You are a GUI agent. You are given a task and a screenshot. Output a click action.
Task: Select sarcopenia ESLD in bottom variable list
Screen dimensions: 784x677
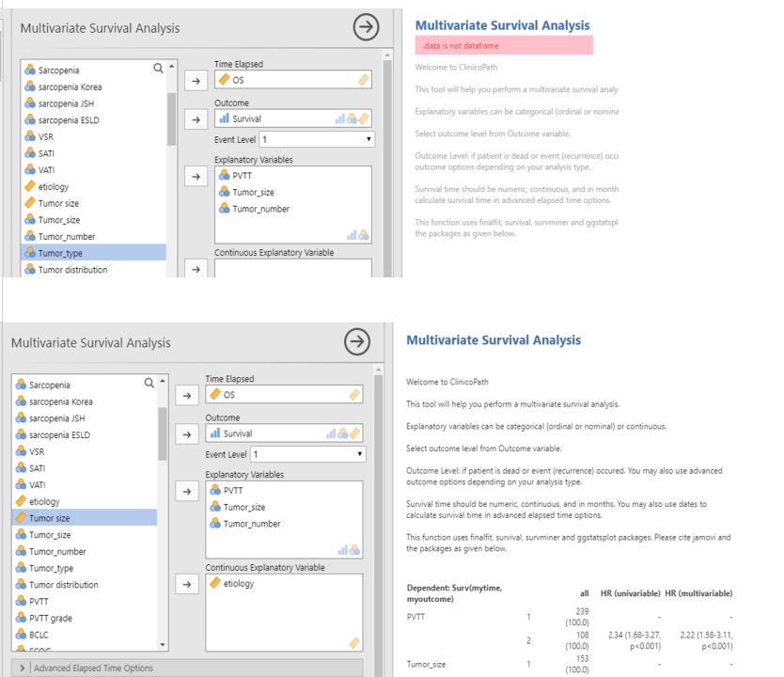[85, 435]
